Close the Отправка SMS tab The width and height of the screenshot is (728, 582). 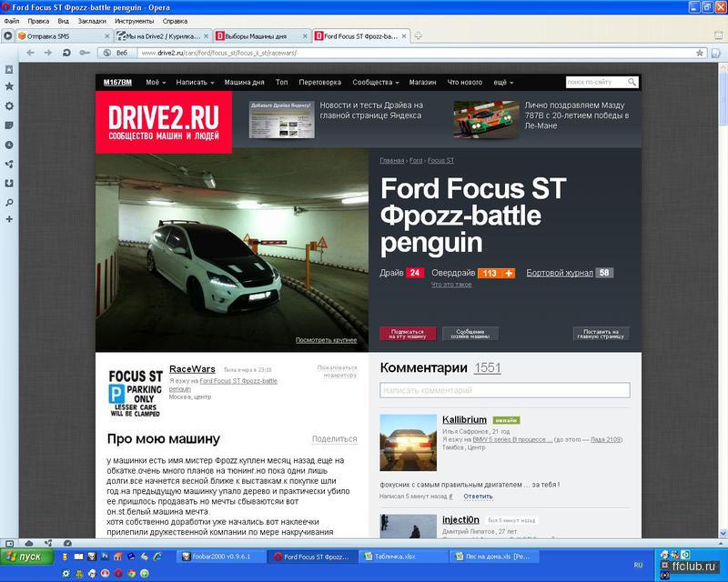click(107, 35)
